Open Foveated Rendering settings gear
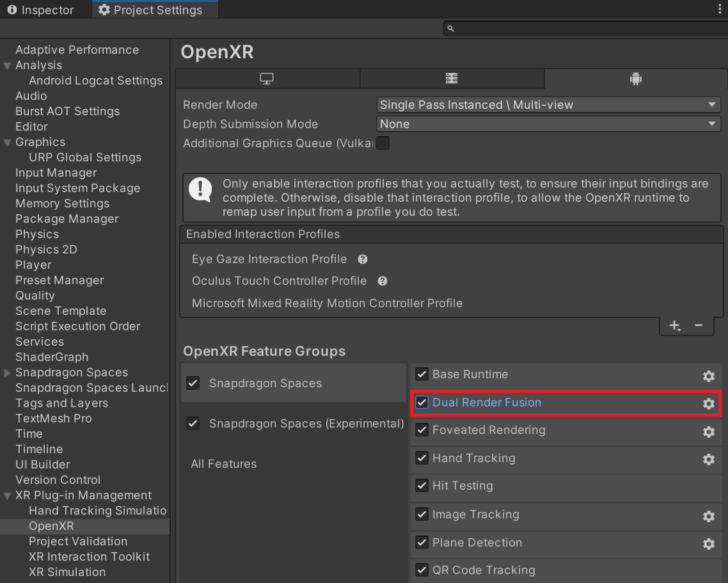 point(709,431)
